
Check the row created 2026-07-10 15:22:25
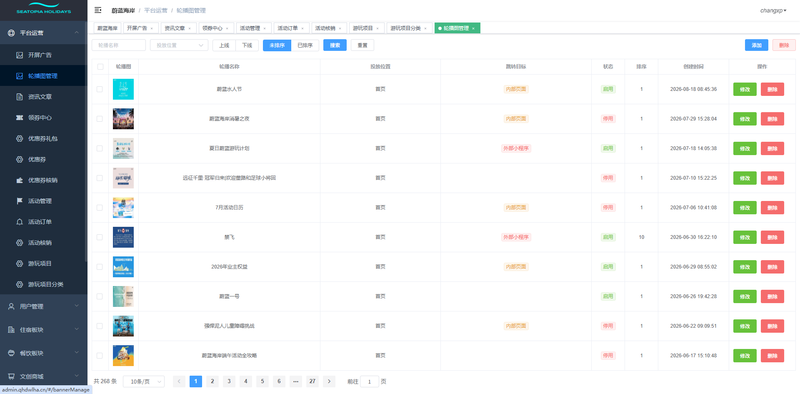(x=100, y=178)
